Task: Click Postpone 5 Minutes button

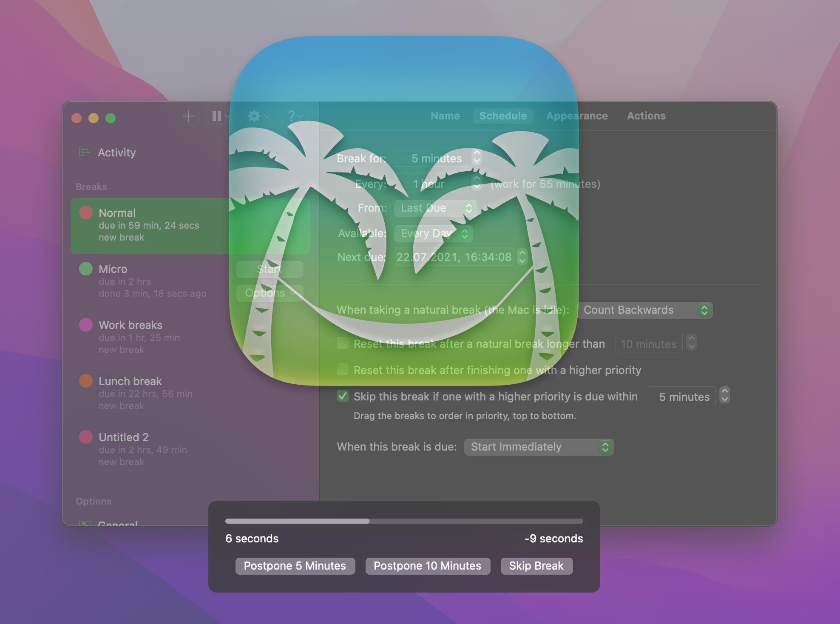Action: pyautogui.click(x=295, y=566)
